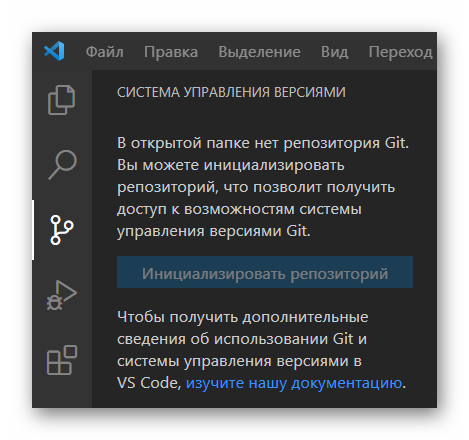Image resolution: width=469 pixels, height=440 pixels.
Task: Click Инициализировать репозиторий button
Action: click(x=265, y=272)
